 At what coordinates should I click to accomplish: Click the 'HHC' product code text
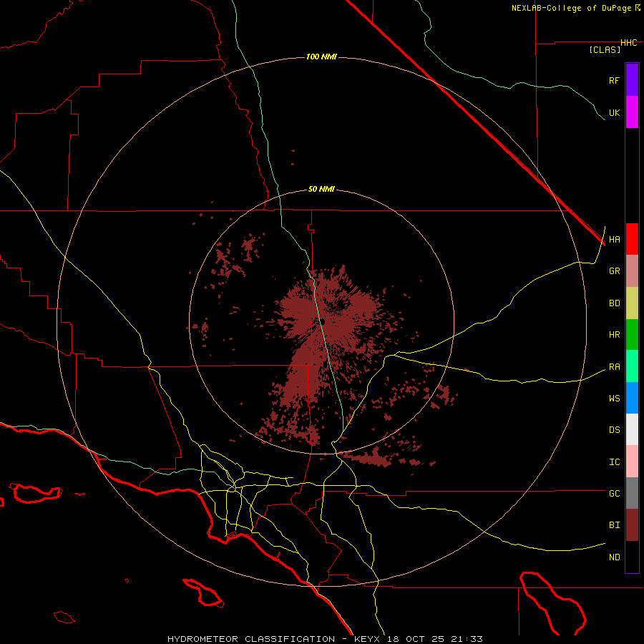click(628, 43)
